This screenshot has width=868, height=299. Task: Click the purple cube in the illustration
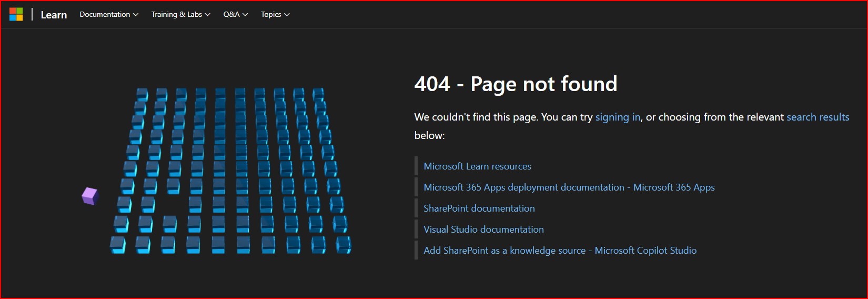click(x=90, y=196)
